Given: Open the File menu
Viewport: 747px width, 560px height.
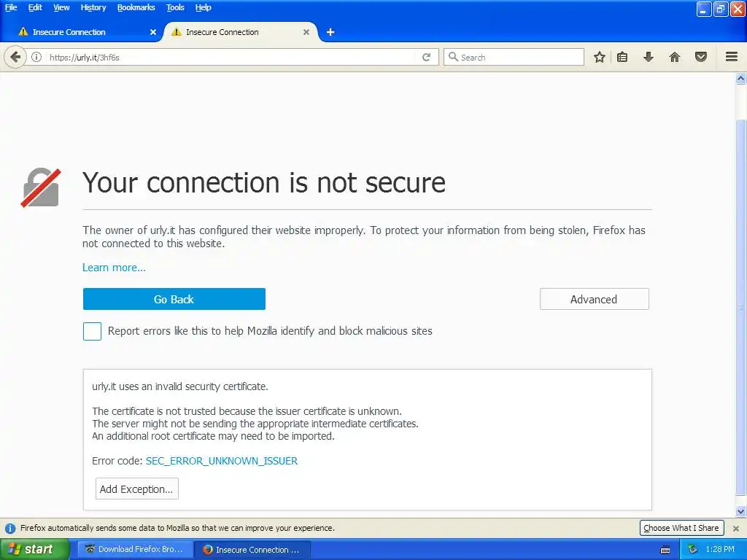Looking at the screenshot, I should pos(11,7).
